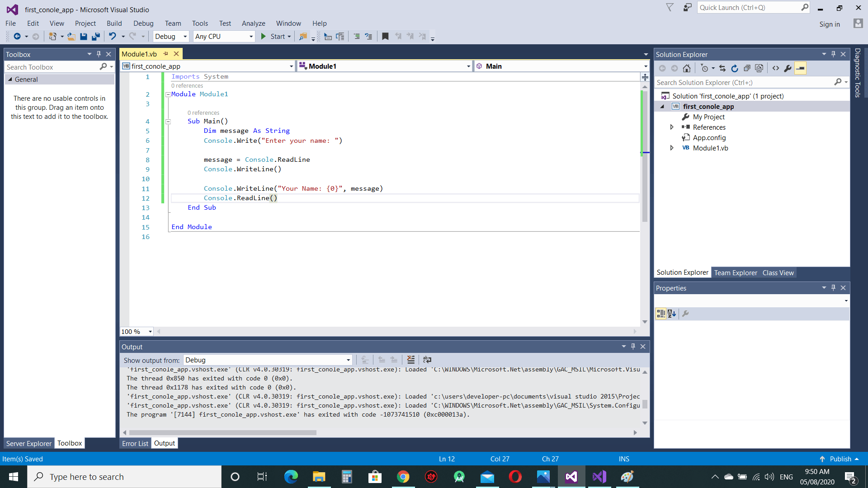The height and width of the screenshot is (488, 868).
Task: Click the Output window horizontal scrollbar
Action: pos(222,433)
